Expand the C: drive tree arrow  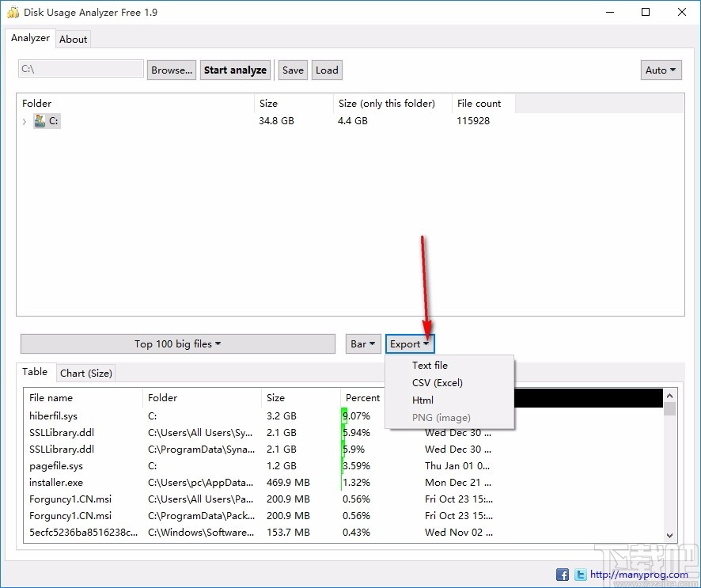click(x=25, y=121)
